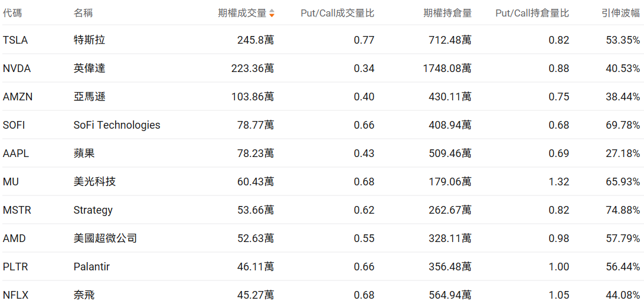Click the Put/Call持倉量比 column header

[532, 13]
